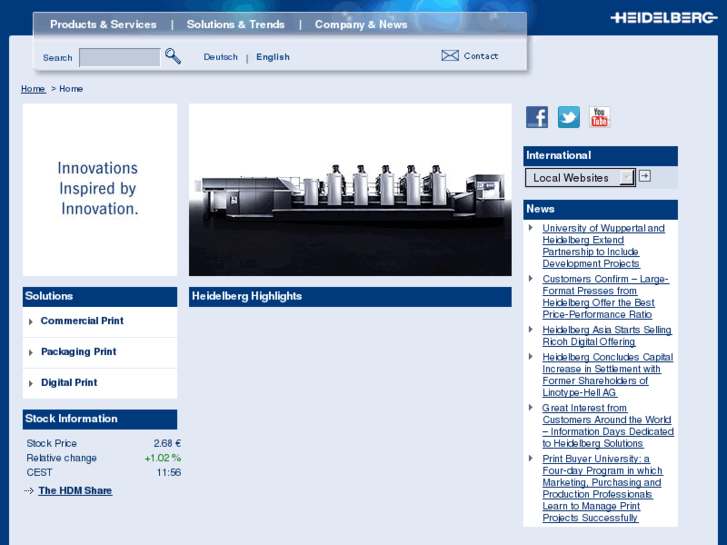Click the Contact envelope icon

click(450, 56)
